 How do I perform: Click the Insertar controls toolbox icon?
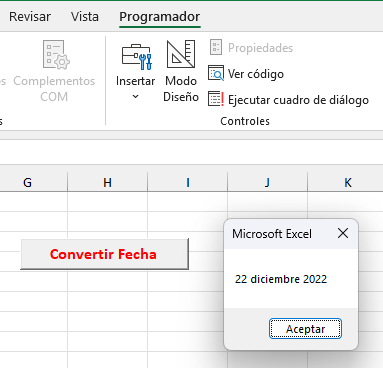pyautogui.click(x=137, y=57)
